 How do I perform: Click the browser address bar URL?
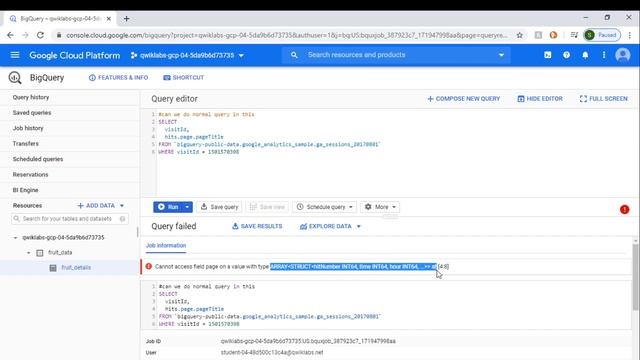[286, 35]
